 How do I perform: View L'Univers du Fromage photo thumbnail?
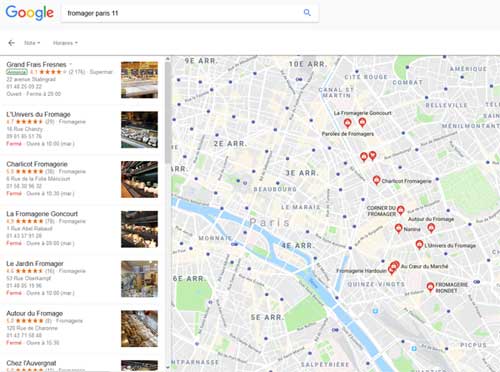[139, 130]
